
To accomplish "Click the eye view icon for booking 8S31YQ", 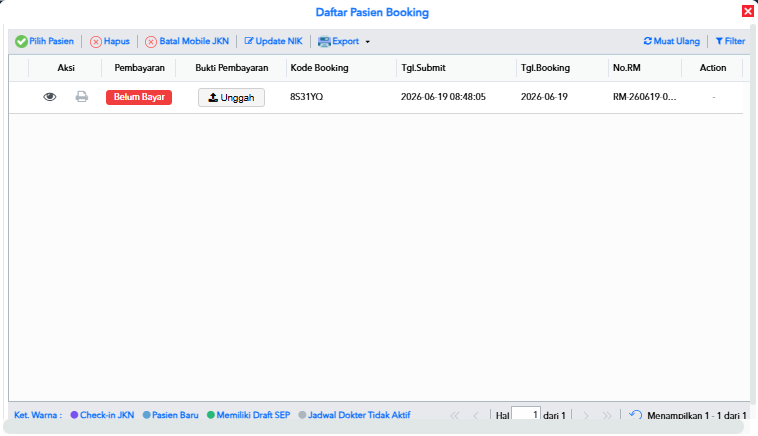I will (x=49, y=97).
